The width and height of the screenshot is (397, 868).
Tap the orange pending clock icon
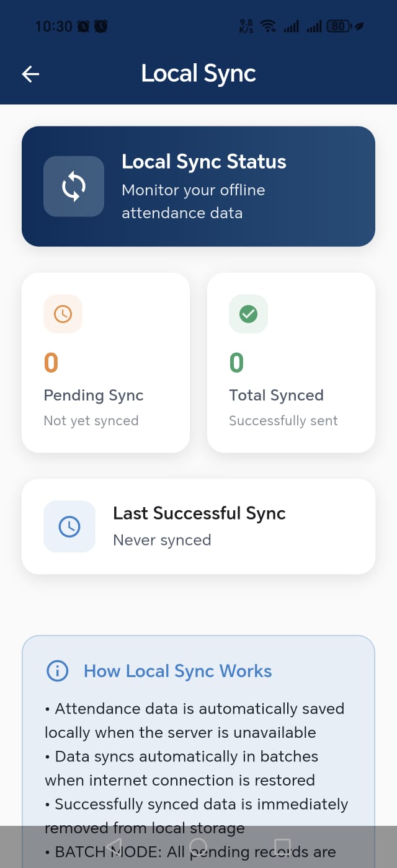tap(63, 314)
